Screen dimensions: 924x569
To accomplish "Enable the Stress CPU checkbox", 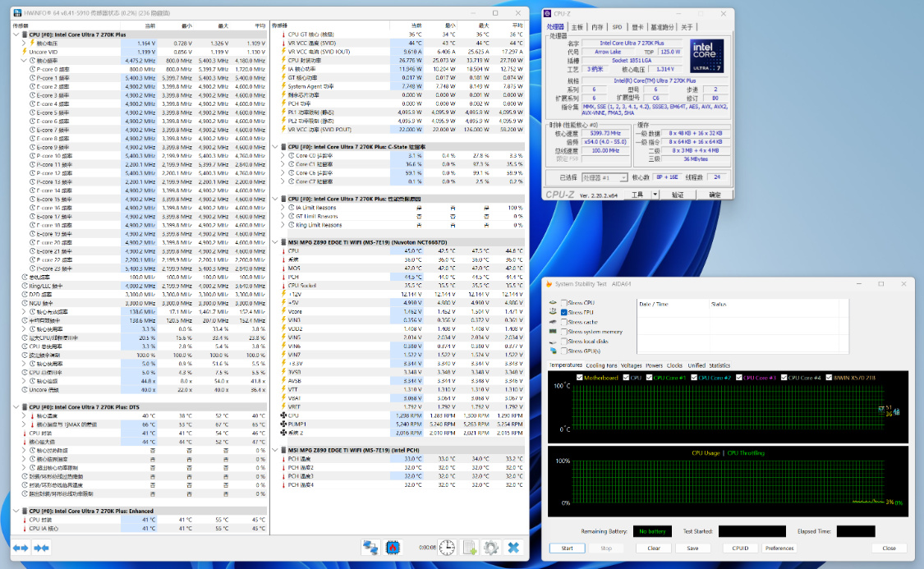I will tap(564, 303).
